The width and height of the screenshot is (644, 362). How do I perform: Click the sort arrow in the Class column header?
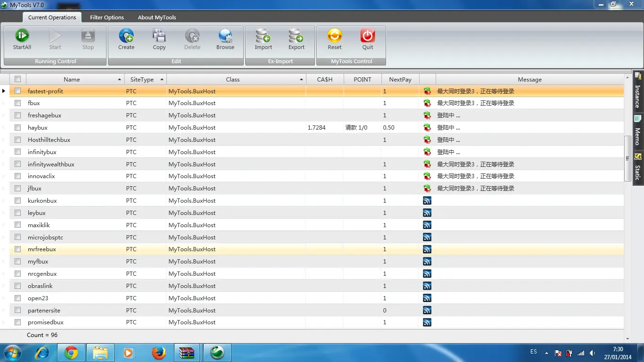coord(301,80)
